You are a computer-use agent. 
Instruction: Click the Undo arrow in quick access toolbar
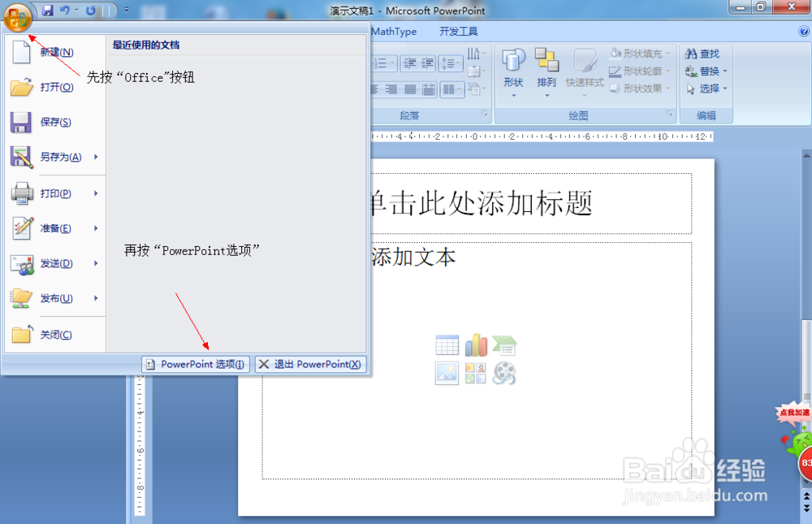point(64,11)
